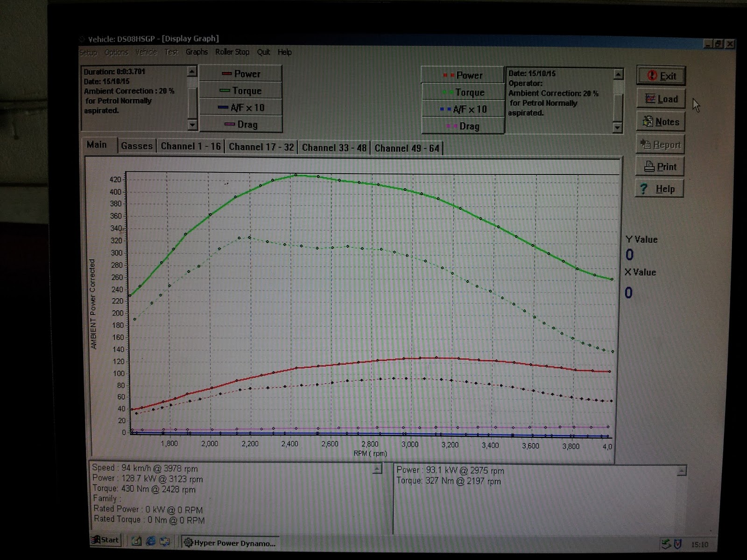Open the Help menu in menu bar
The height and width of the screenshot is (560, 747).
tap(284, 52)
